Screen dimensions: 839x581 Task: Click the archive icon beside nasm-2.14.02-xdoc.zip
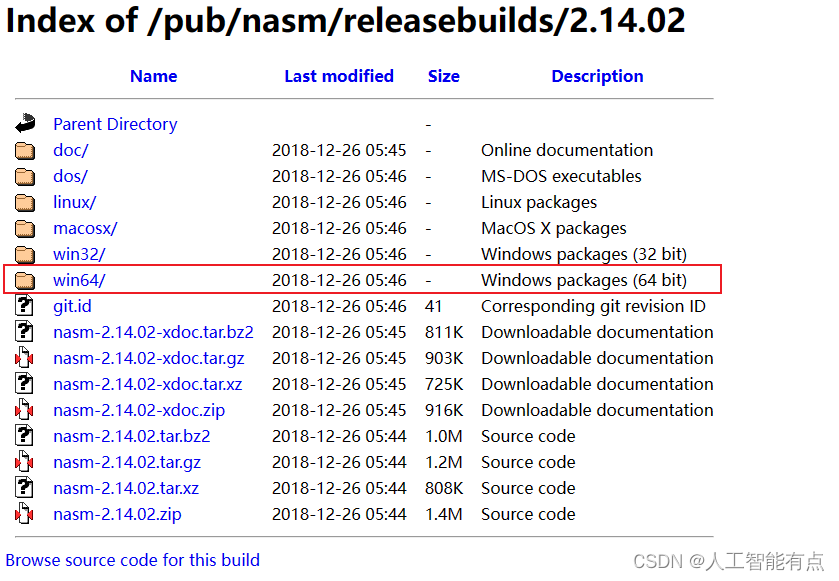click(24, 410)
